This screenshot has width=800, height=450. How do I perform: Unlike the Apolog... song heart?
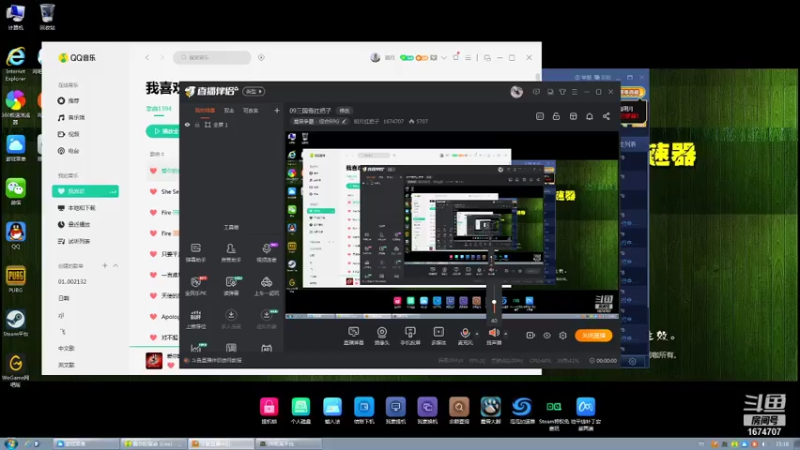(x=153, y=317)
